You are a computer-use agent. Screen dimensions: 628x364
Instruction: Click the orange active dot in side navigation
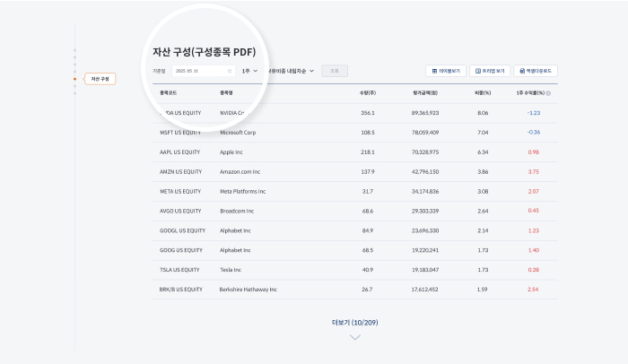coord(74,79)
